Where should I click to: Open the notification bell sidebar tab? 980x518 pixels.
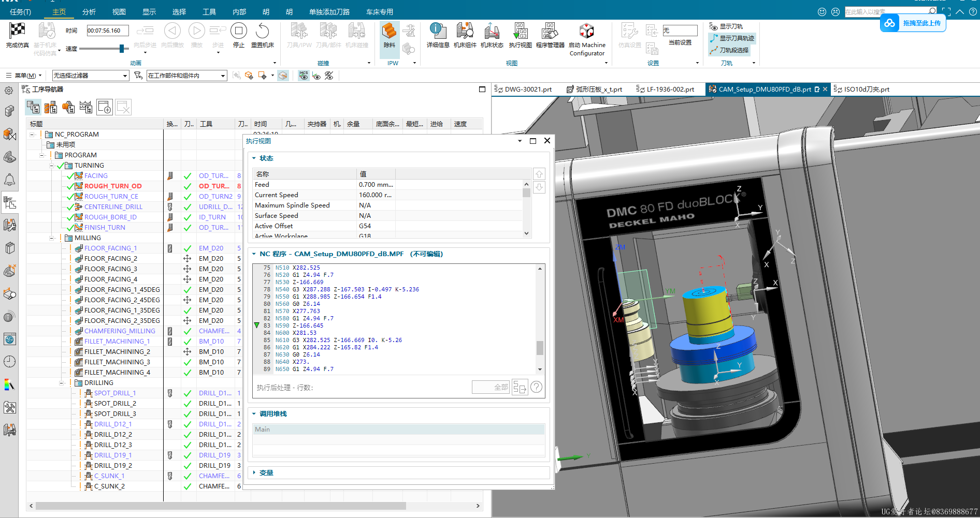coord(9,180)
